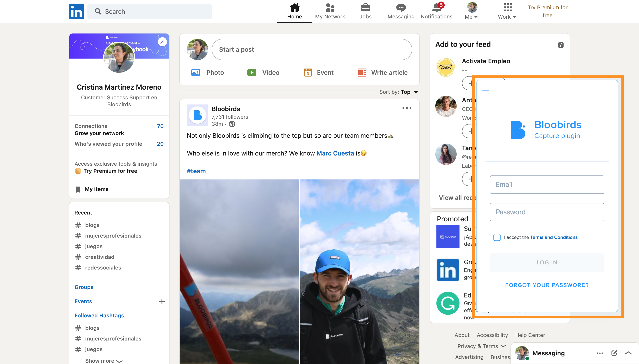Expand Show more in left sidebar
Viewport: 639px width, 364px height.
[103, 360]
